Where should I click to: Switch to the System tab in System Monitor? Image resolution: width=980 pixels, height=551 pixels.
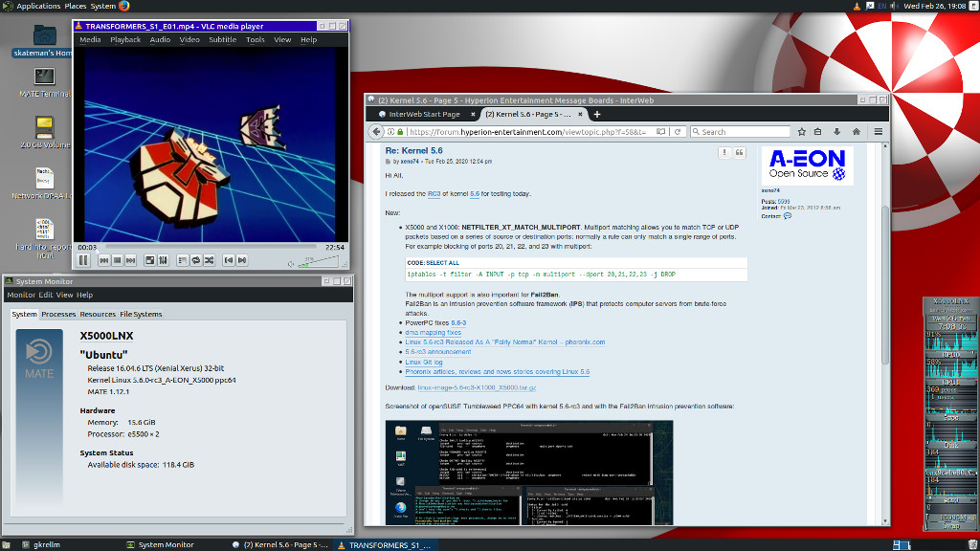tap(24, 314)
